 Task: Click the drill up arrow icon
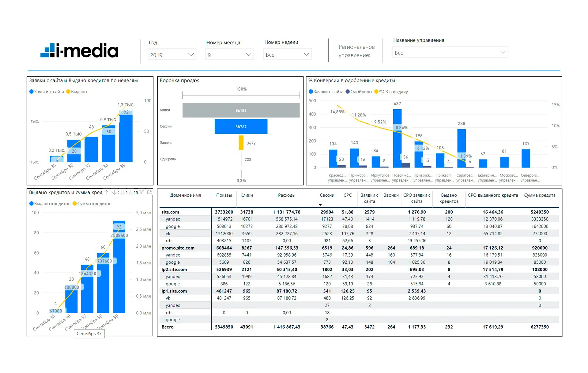106,192
